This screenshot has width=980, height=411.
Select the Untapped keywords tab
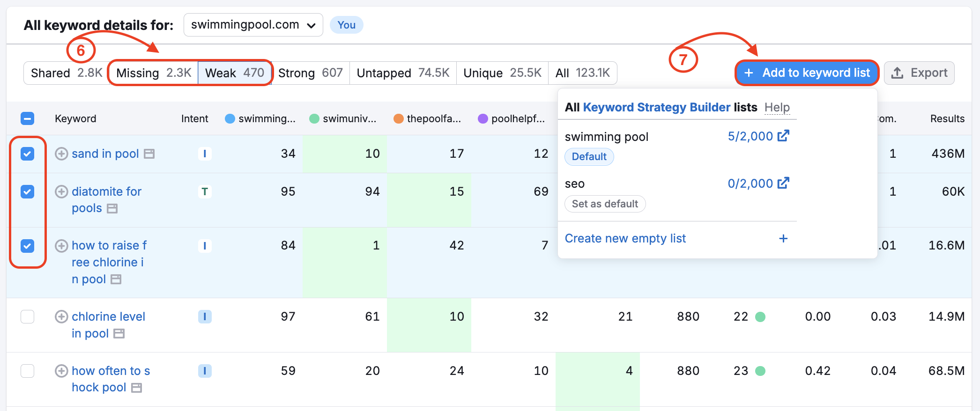click(402, 73)
